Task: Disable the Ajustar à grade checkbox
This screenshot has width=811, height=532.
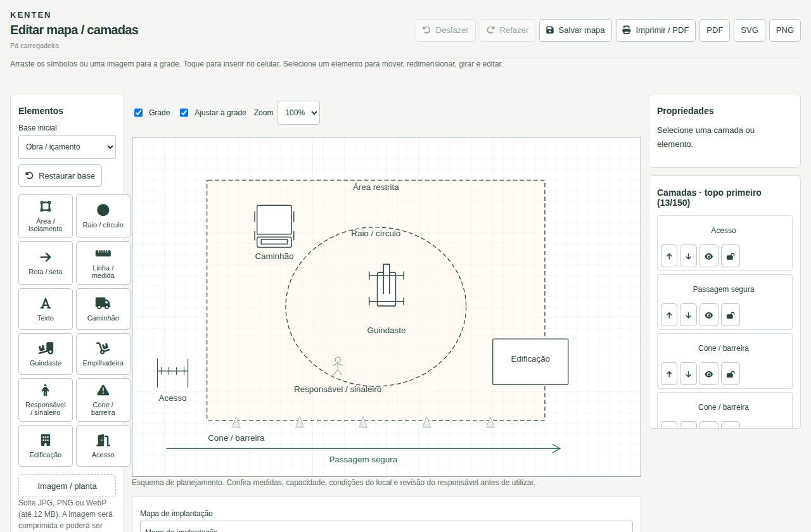Action: pyautogui.click(x=184, y=113)
